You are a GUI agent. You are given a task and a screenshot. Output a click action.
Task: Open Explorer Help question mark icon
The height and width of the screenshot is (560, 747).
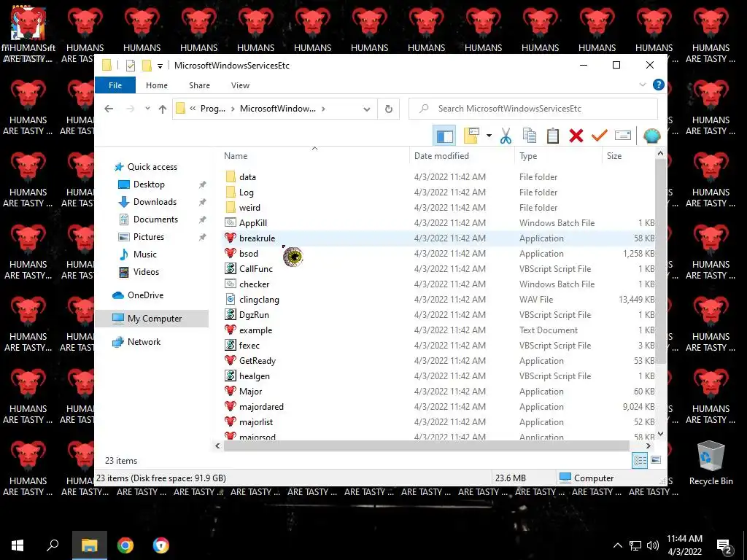click(x=659, y=85)
